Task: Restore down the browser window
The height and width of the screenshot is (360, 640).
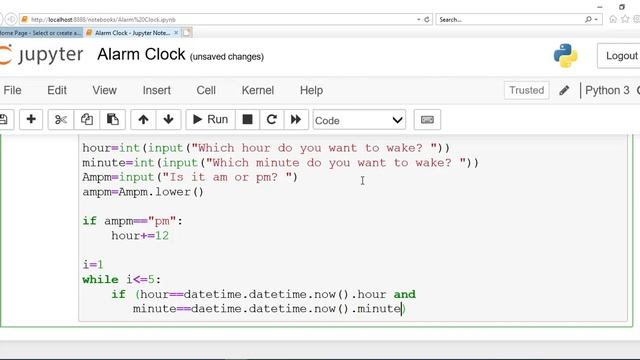Action: tap(622, 7)
